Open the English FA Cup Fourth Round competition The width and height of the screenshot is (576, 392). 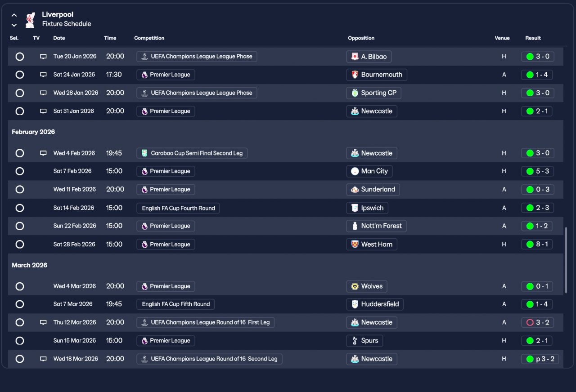(178, 208)
